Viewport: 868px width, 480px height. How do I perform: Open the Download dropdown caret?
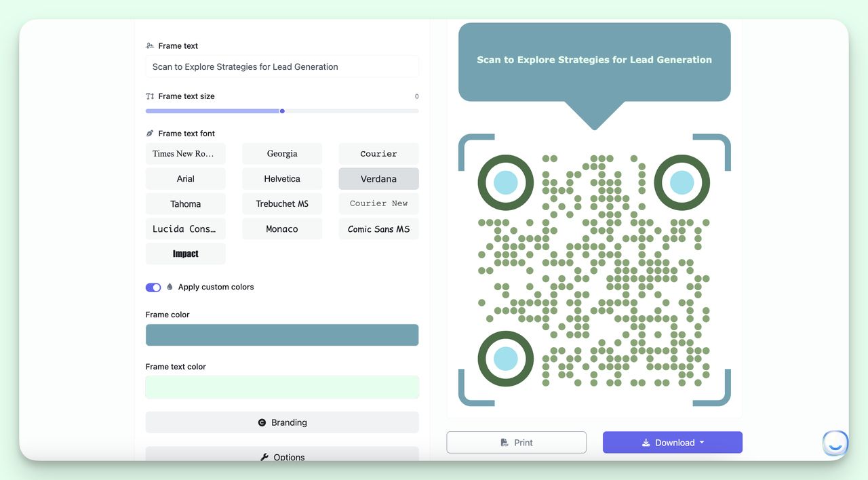pyautogui.click(x=702, y=443)
